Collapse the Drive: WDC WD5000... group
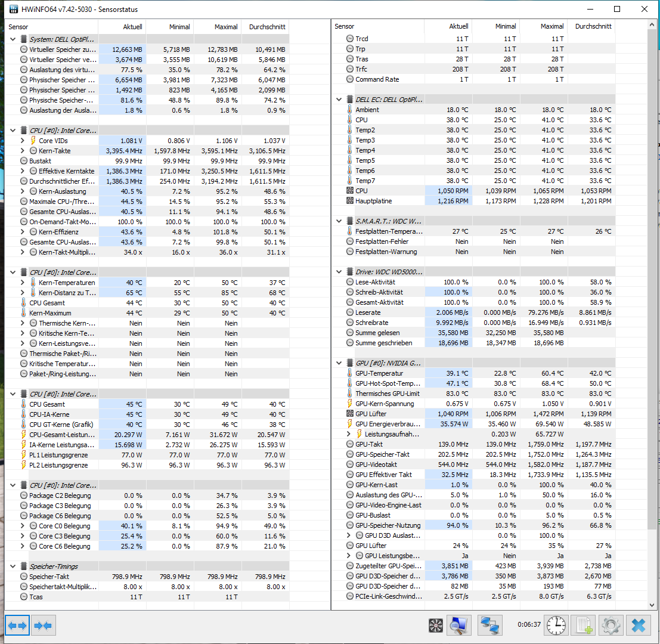660x644 pixels. point(339,272)
